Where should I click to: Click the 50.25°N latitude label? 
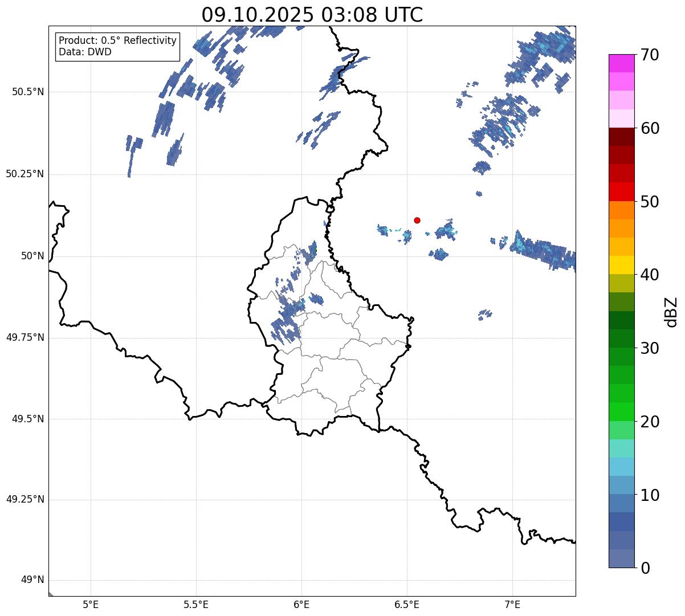tap(25, 174)
